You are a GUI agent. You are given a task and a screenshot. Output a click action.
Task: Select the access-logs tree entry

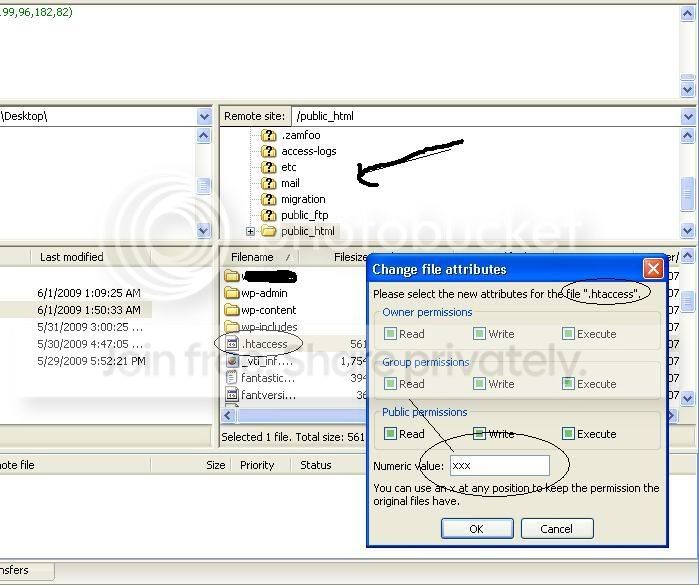pyautogui.click(x=308, y=151)
